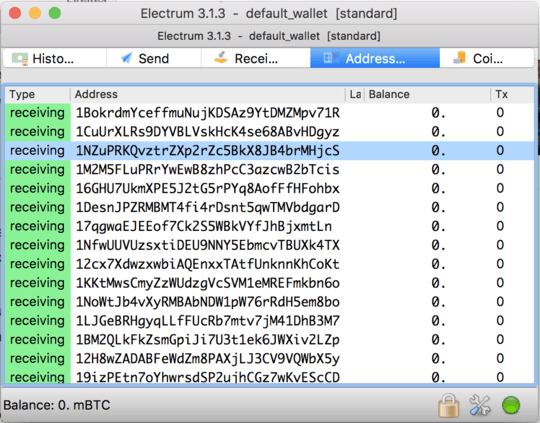This screenshot has width=540, height=423.
Task: Click the Tx column header
Action: click(512, 94)
